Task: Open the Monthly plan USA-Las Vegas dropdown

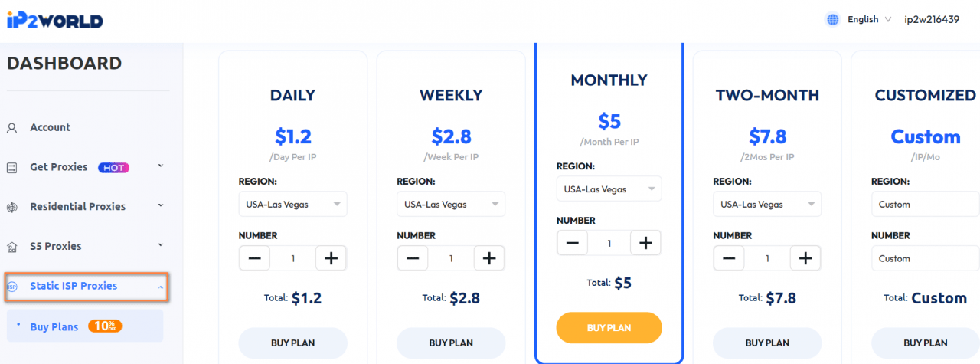Action: (x=609, y=189)
